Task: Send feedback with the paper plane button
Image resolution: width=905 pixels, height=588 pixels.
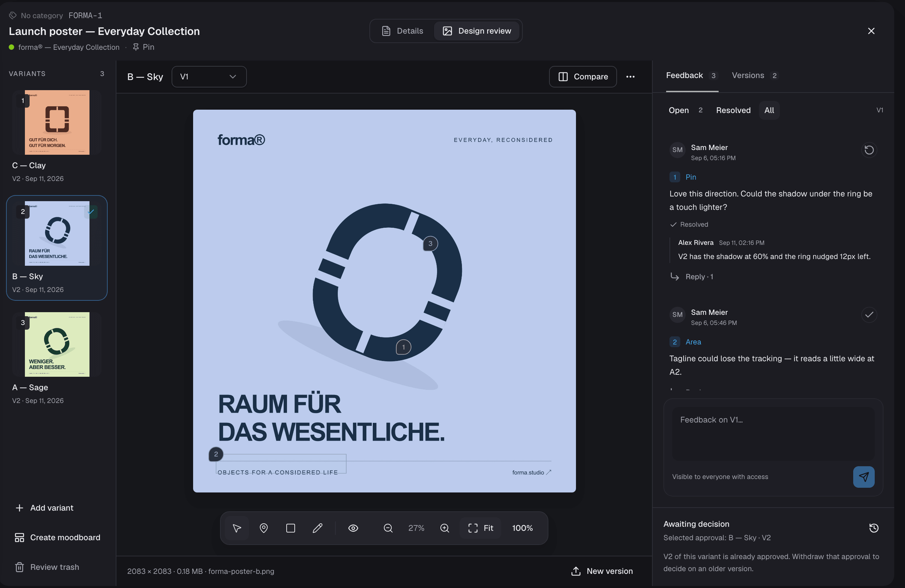Action: (864, 477)
